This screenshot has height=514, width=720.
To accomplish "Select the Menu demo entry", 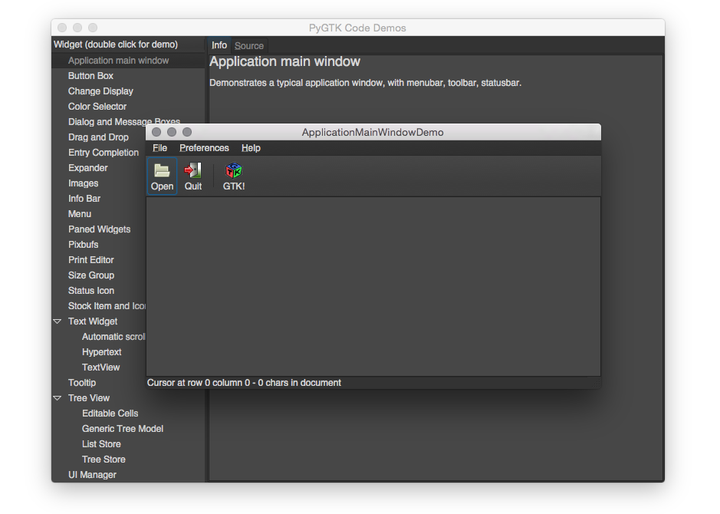I will click(79, 214).
